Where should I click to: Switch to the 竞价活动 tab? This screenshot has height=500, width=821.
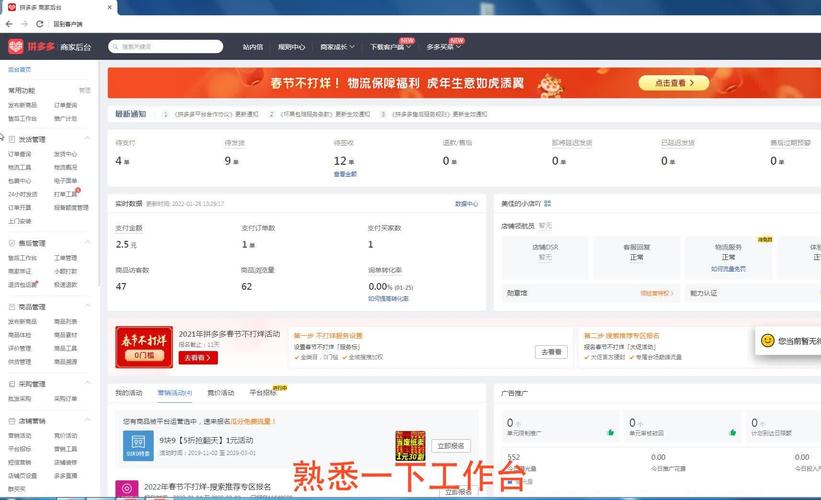220,393
